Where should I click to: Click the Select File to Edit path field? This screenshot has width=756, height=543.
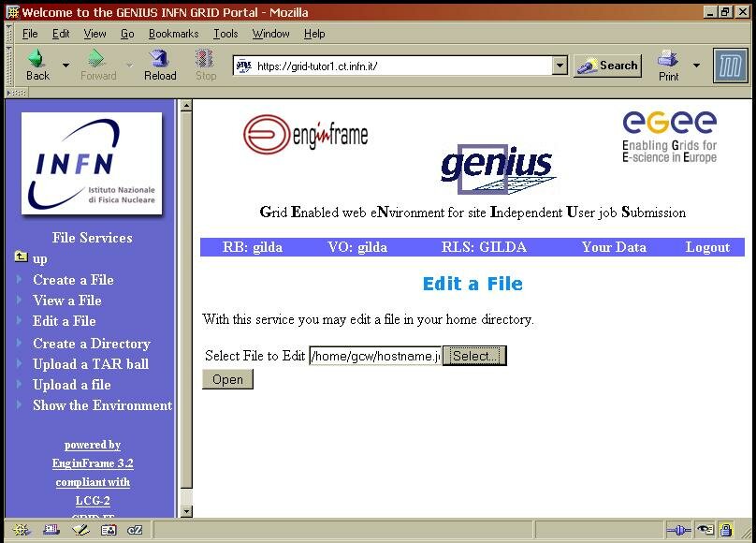pyautogui.click(x=375, y=356)
